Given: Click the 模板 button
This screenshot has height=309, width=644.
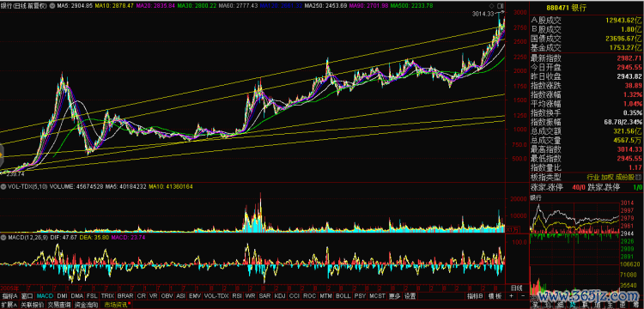Looking at the screenshot, I should click(495, 296).
